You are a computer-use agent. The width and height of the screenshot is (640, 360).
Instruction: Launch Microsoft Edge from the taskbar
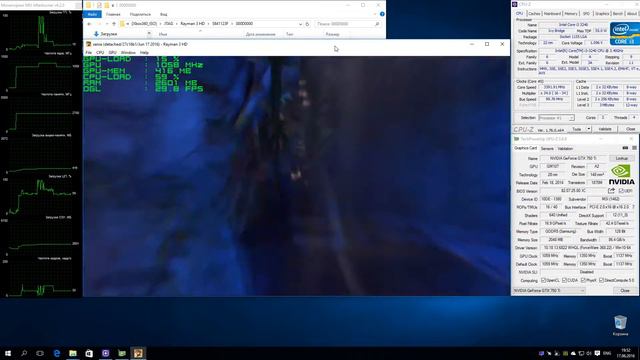point(57,353)
